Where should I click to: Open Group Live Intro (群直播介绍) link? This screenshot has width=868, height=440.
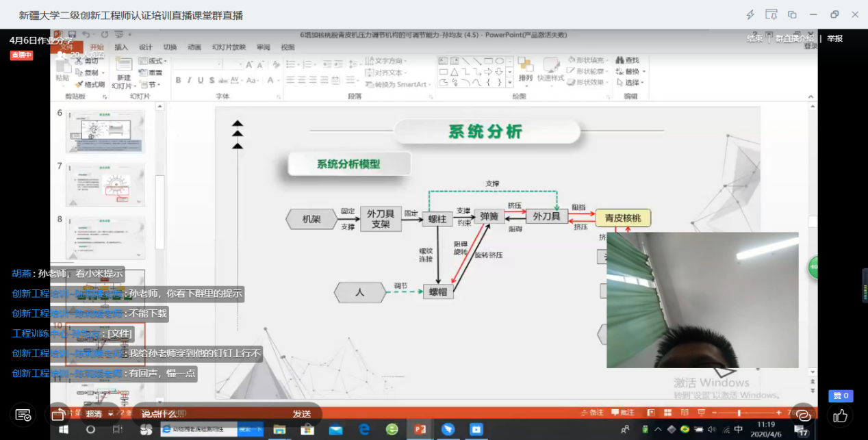tap(795, 38)
